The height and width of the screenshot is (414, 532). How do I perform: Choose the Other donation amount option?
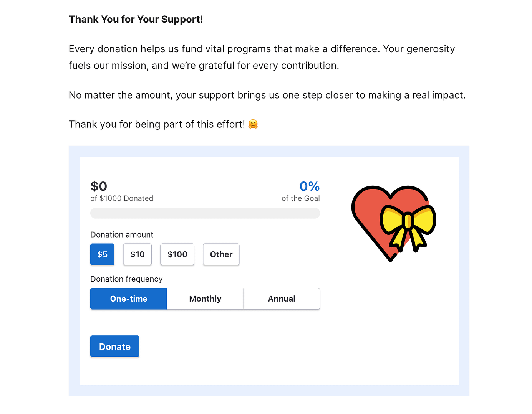click(221, 254)
